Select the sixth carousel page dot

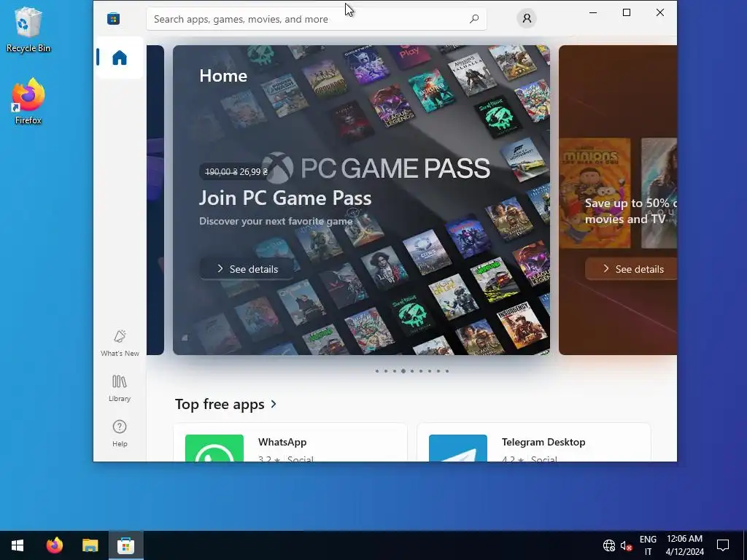point(421,371)
